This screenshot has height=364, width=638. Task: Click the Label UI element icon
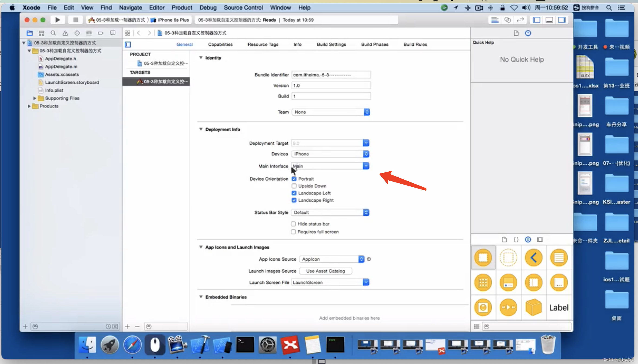point(559,307)
